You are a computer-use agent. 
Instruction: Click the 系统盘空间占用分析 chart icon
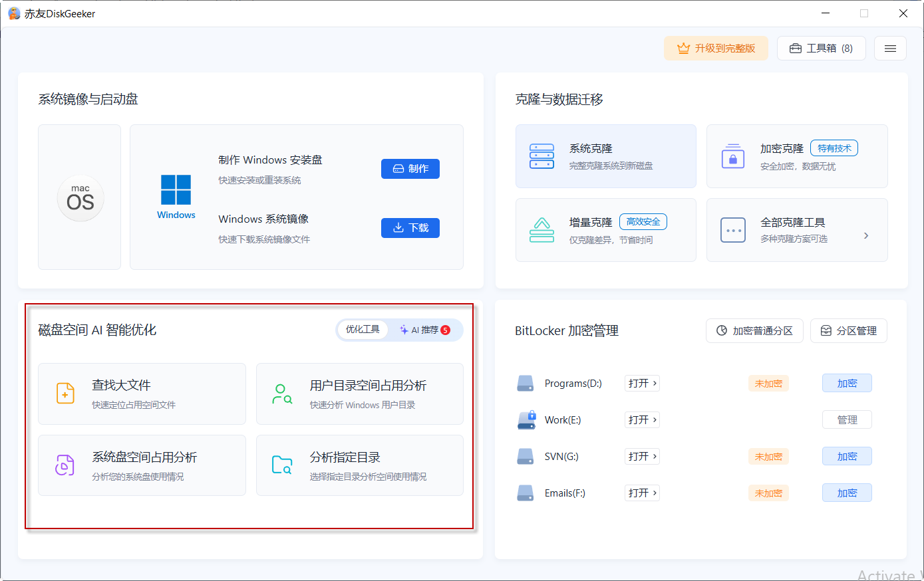click(65, 465)
